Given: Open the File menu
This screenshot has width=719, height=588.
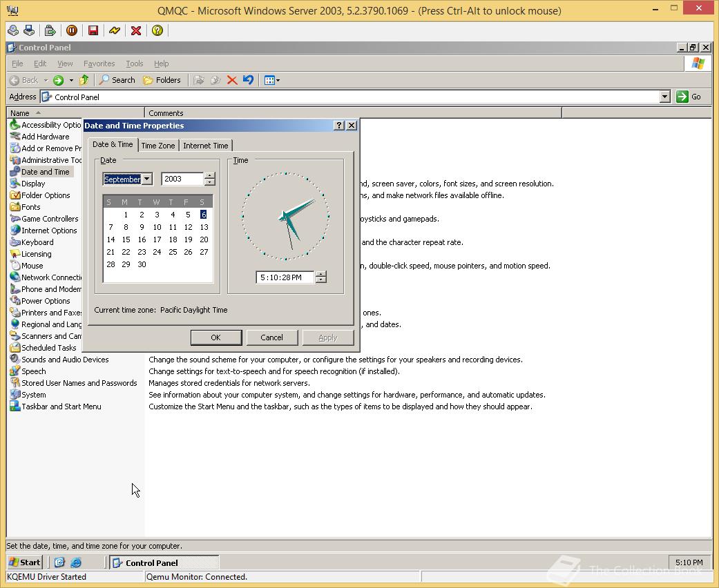Looking at the screenshot, I should (x=17, y=63).
